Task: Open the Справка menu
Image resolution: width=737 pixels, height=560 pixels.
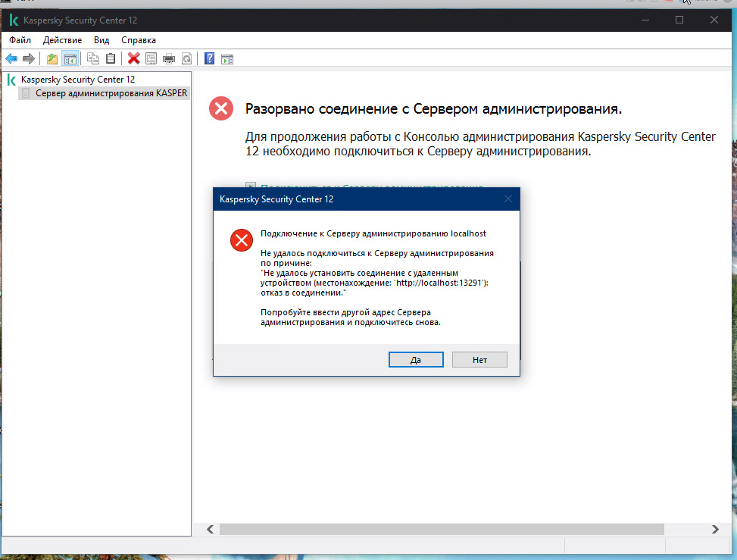Action: pos(139,40)
